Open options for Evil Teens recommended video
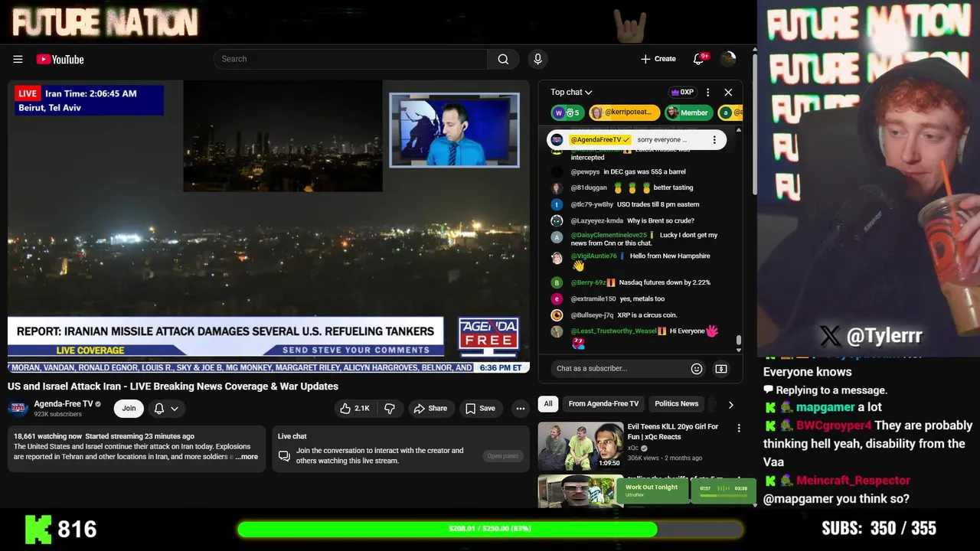 [x=739, y=429]
